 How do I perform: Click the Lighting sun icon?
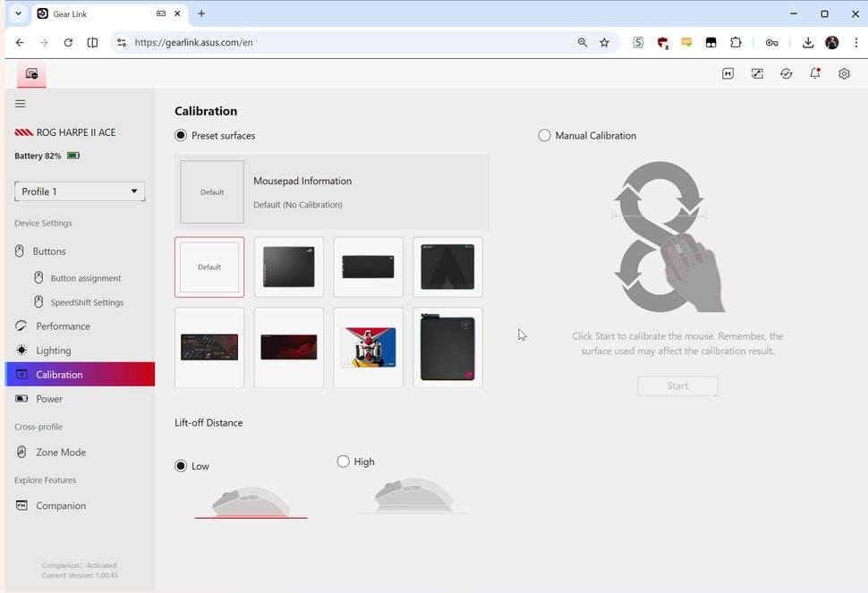pos(21,350)
